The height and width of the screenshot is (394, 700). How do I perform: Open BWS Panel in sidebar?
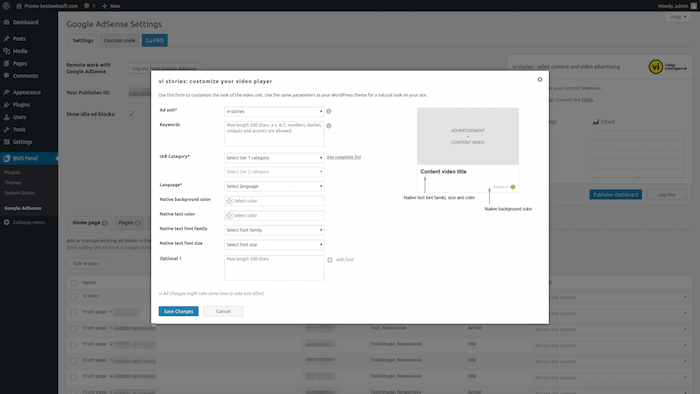pyautogui.click(x=25, y=158)
